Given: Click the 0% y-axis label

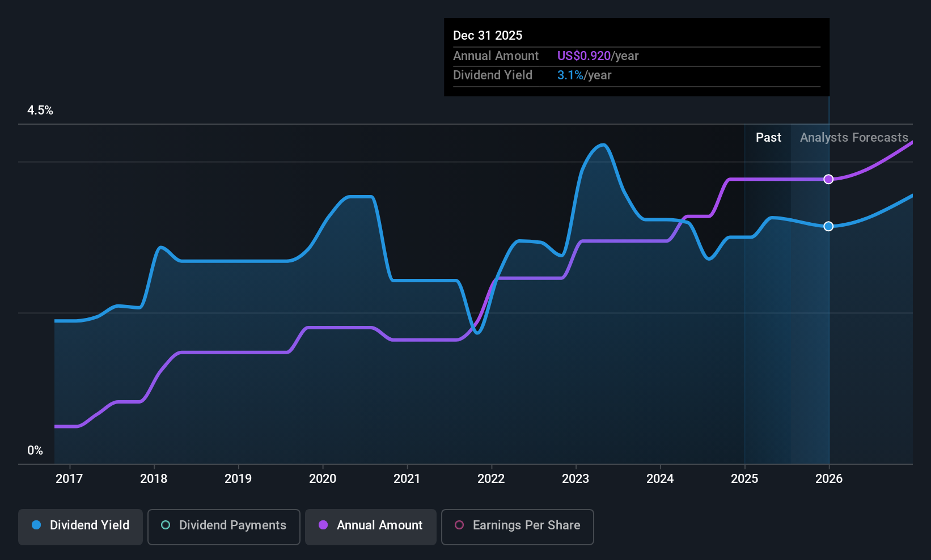Looking at the screenshot, I should (35, 451).
